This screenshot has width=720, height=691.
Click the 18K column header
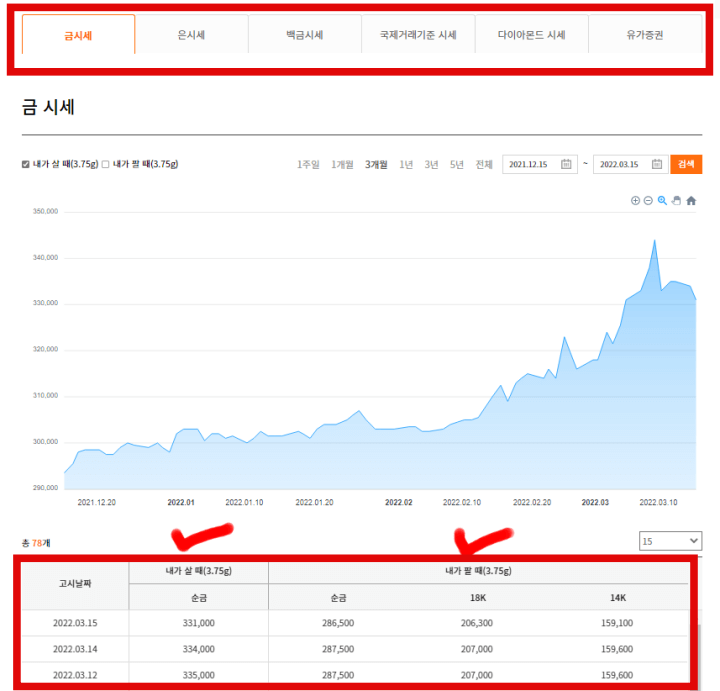coord(478,598)
